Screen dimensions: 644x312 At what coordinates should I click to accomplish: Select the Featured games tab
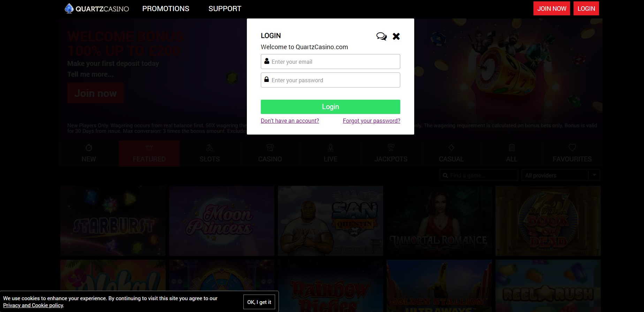tap(149, 154)
